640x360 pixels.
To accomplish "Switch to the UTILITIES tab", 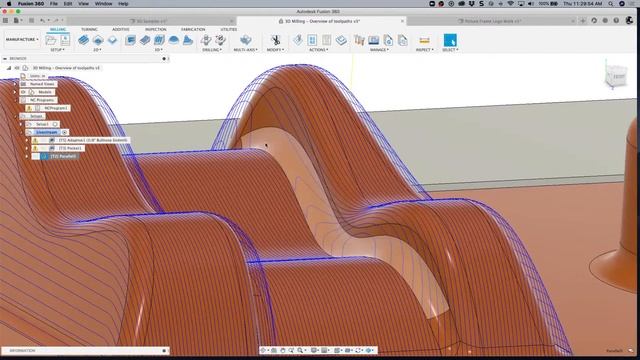I will click(x=229, y=29).
